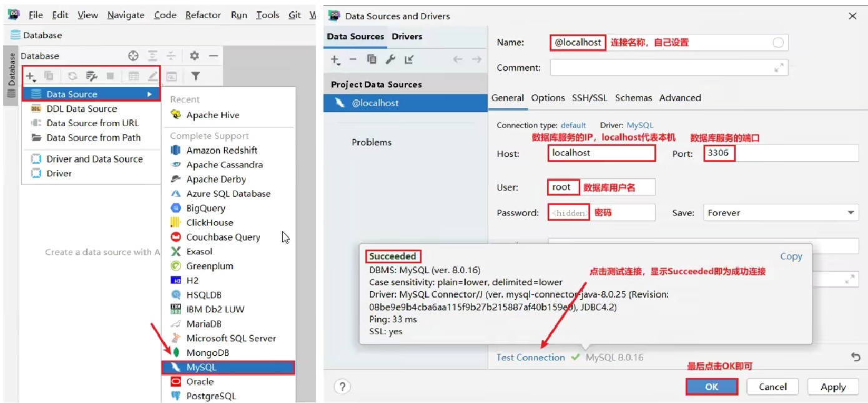Open the Database panel settings gear
The image size is (868, 403).
[194, 56]
